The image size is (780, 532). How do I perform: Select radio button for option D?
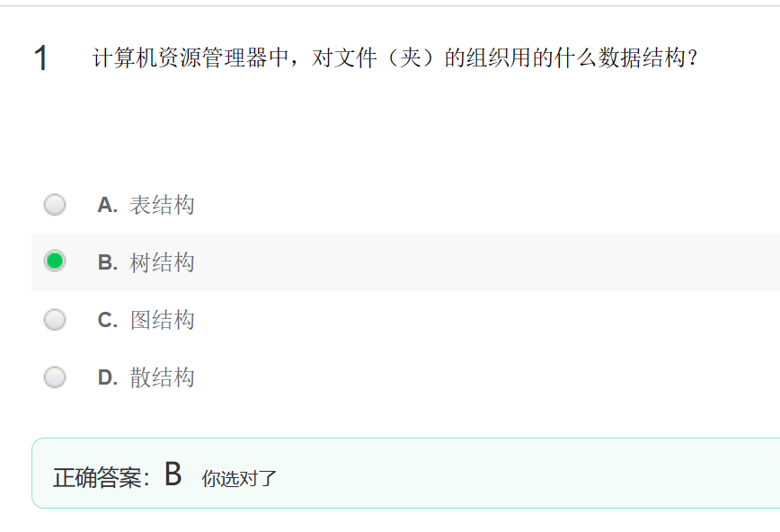(55, 377)
